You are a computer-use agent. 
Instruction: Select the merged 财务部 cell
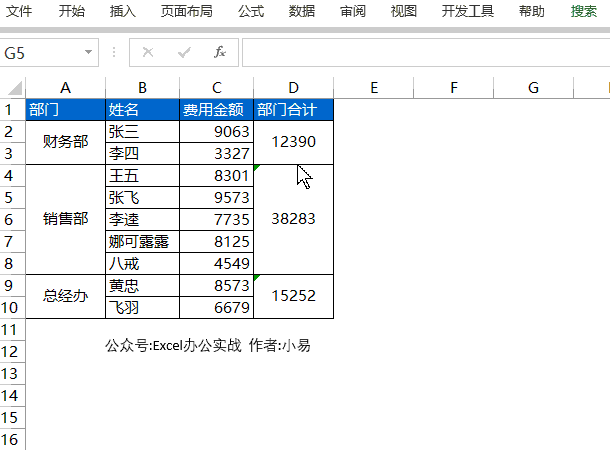[x=65, y=142]
